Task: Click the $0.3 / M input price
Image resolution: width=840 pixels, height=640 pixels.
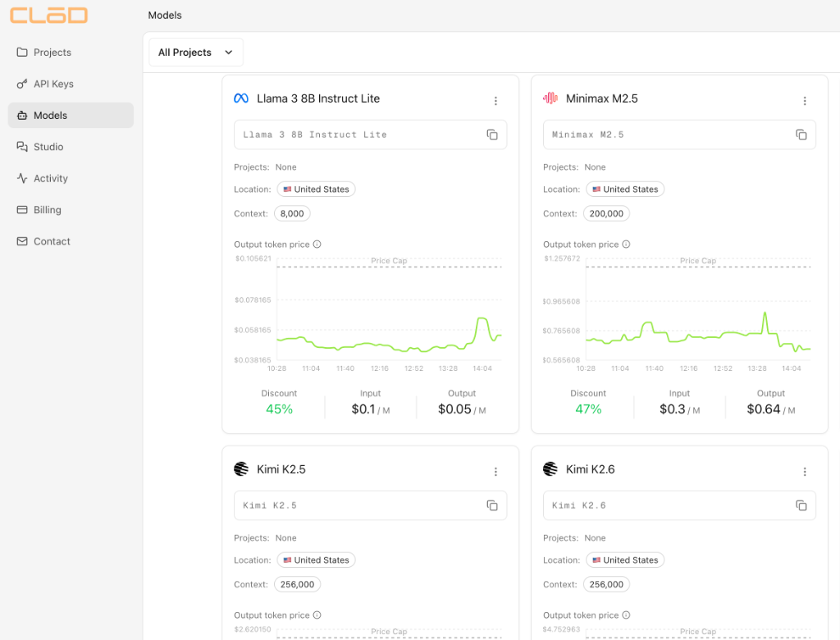Action: click(x=679, y=409)
